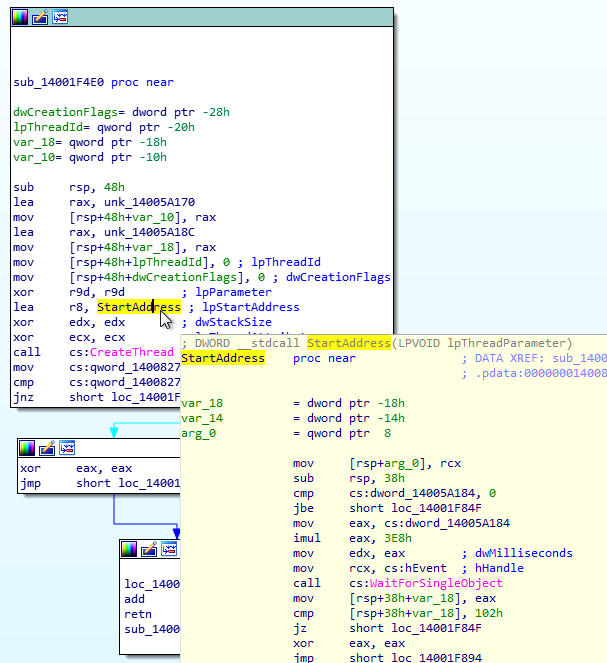
Task: Click 'jbe short loc_14001F84F' in tooltip
Action: pos(387,508)
